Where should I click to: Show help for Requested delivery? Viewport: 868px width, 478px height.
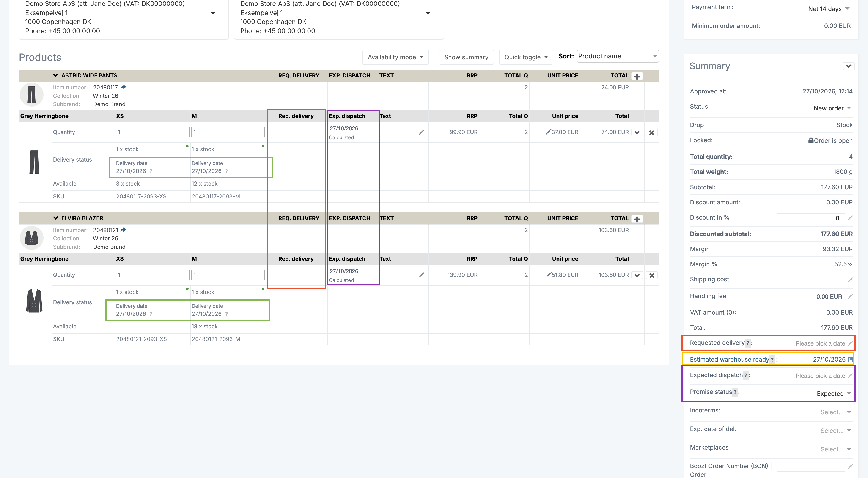point(748,343)
